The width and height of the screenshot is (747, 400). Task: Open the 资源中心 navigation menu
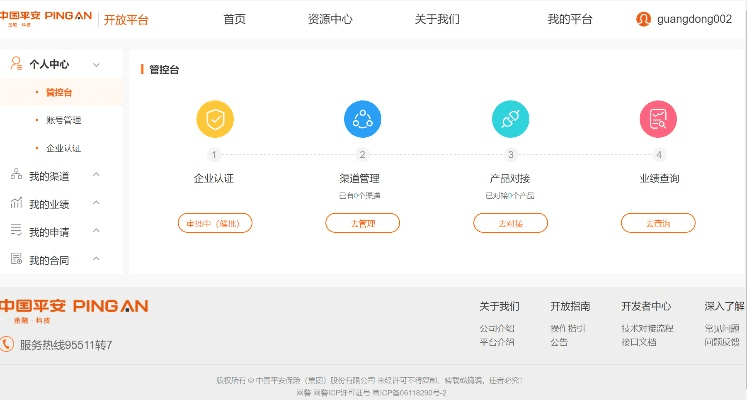coord(330,19)
